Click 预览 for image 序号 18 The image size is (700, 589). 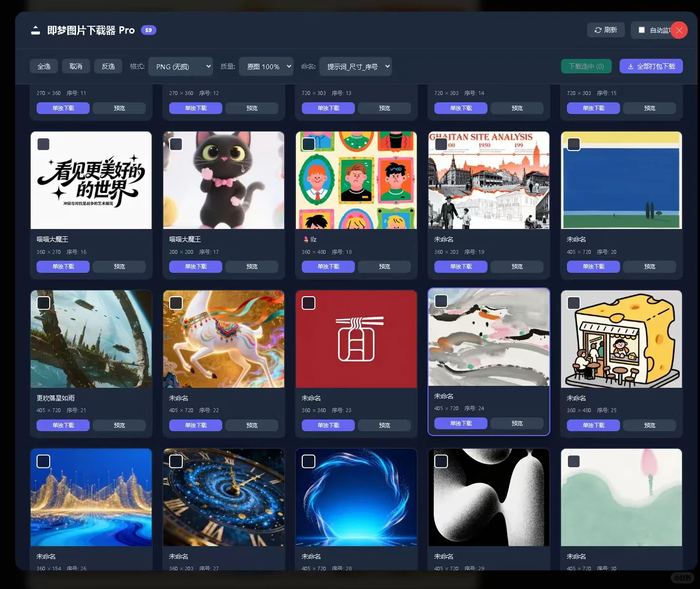click(385, 267)
